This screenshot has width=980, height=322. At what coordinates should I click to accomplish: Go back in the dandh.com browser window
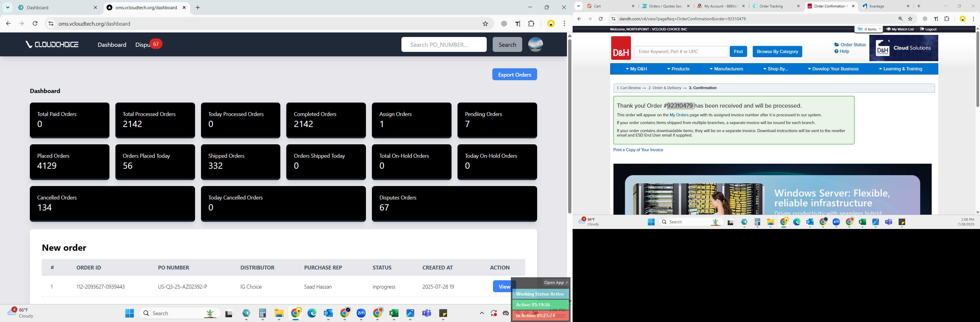click(579, 18)
